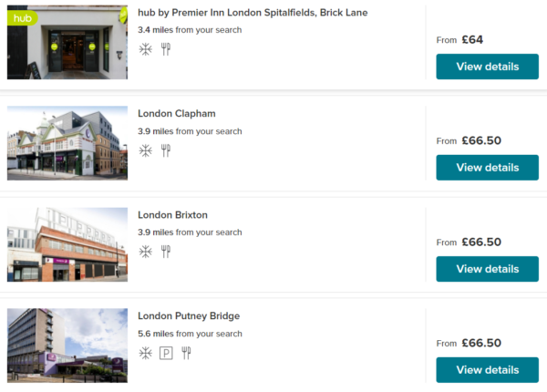Viewport: 547px width, 392px height.
Task: Click restaurant icon for London Clapham
Action: (166, 150)
